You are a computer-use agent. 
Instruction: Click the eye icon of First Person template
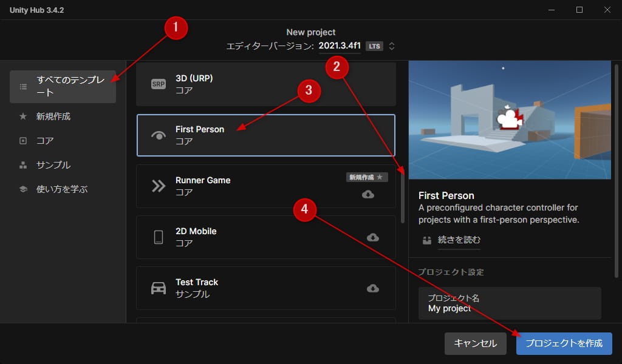click(x=158, y=135)
